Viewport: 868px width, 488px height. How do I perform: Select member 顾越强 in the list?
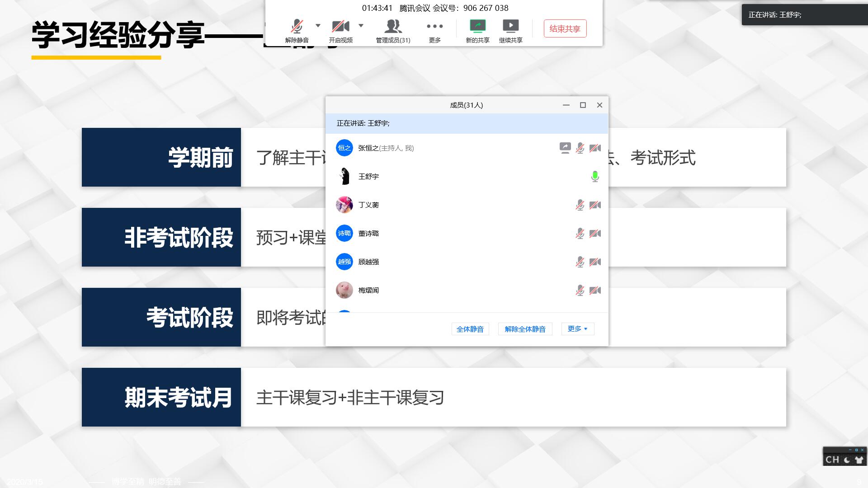368,262
